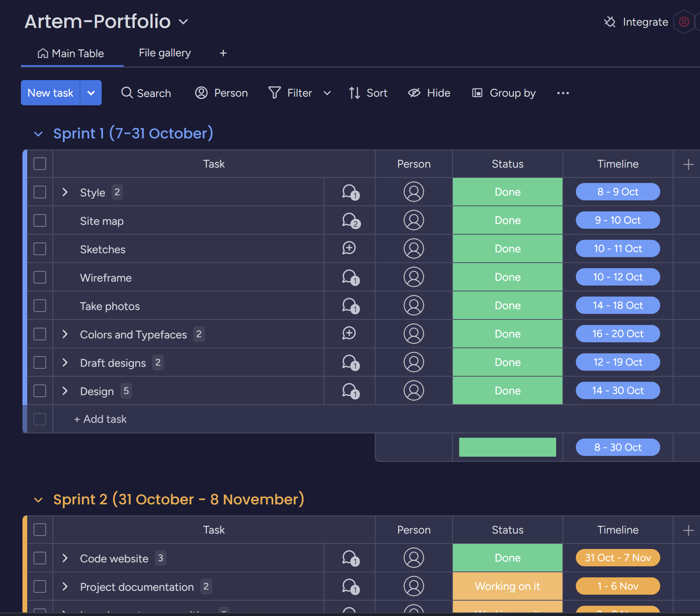The width and height of the screenshot is (700, 616).
Task: Open updates conversation for Site map
Action: [x=350, y=220]
